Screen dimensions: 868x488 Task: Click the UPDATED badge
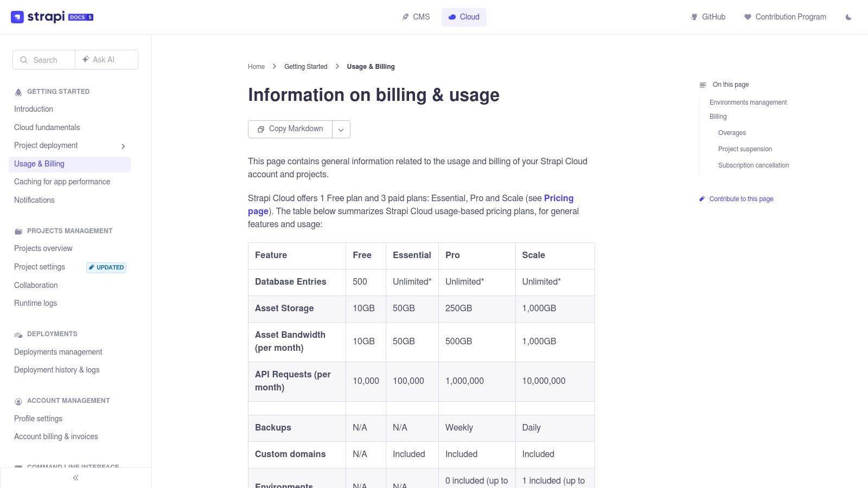(106, 267)
